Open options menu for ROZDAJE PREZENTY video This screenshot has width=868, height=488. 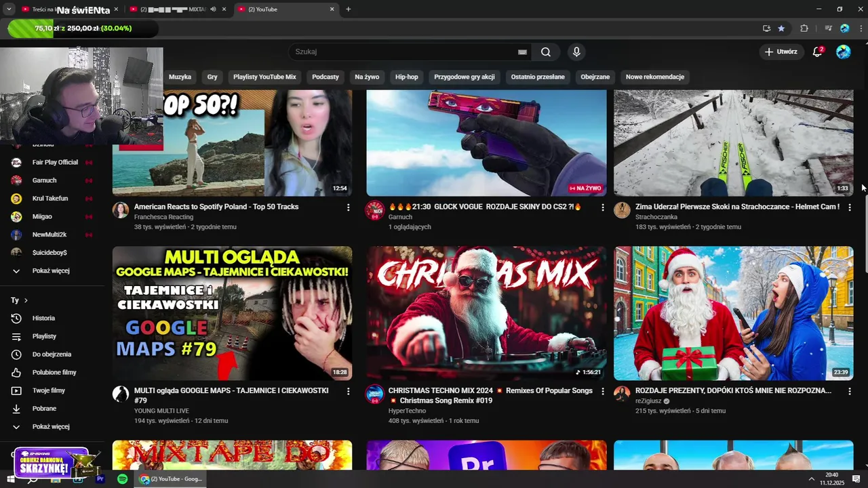pos(850,391)
